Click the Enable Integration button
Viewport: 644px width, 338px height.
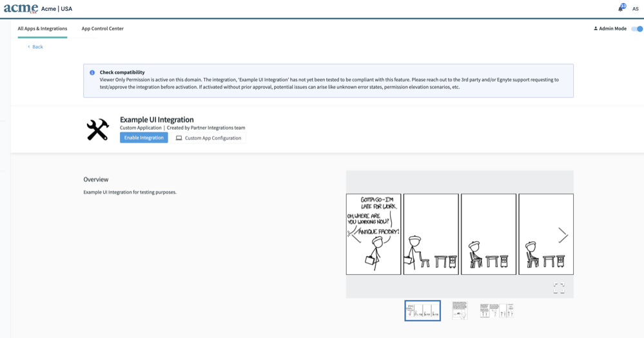[144, 138]
